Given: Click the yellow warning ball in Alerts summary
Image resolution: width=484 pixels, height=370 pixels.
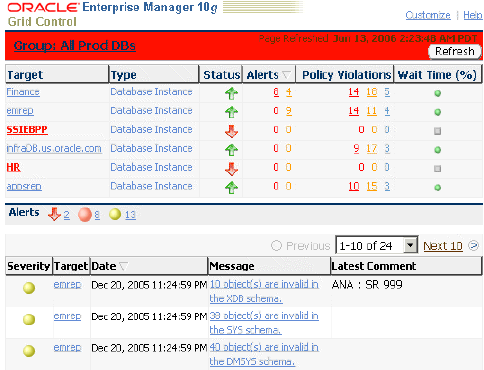Looking at the screenshot, I should [x=115, y=214].
